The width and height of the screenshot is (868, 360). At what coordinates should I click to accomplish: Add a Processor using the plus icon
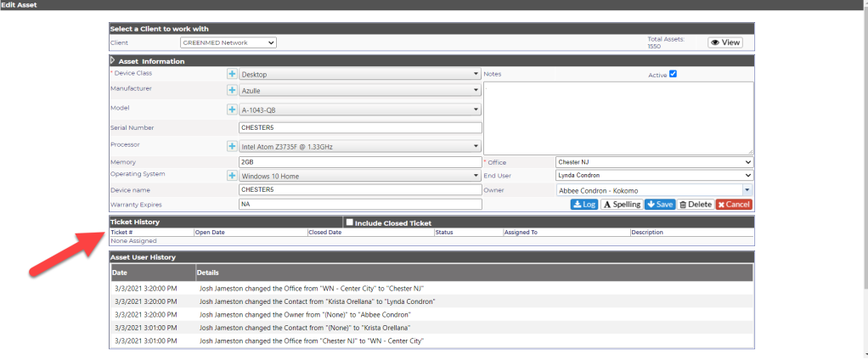pyautogui.click(x=232, y=147)
